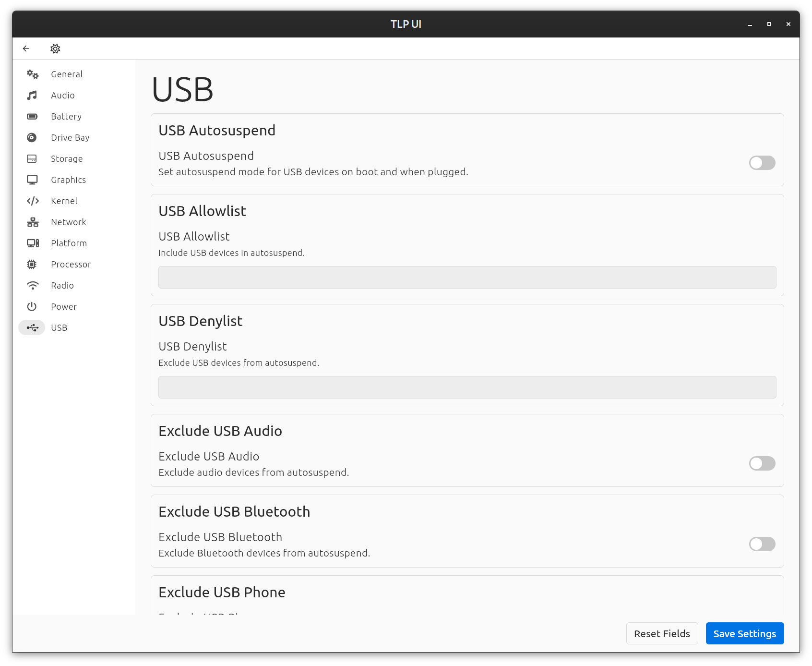Click the Processor chip icon

(32, 264)
